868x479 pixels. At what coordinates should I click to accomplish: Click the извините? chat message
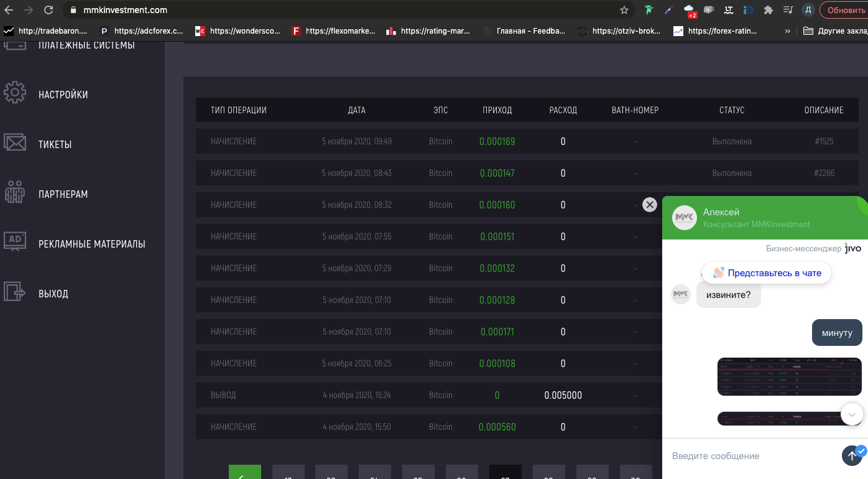coord(729,294)
